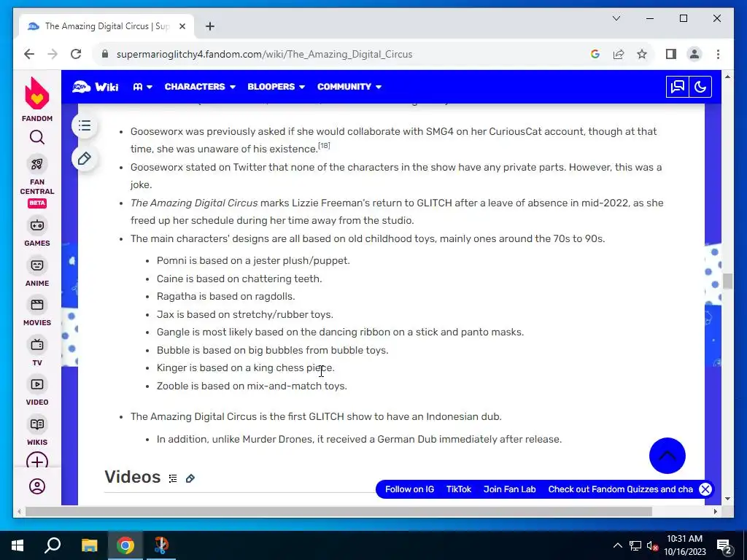Open the Snipping Tool taskbar icon
747x560 pixels.
[161, 545]
